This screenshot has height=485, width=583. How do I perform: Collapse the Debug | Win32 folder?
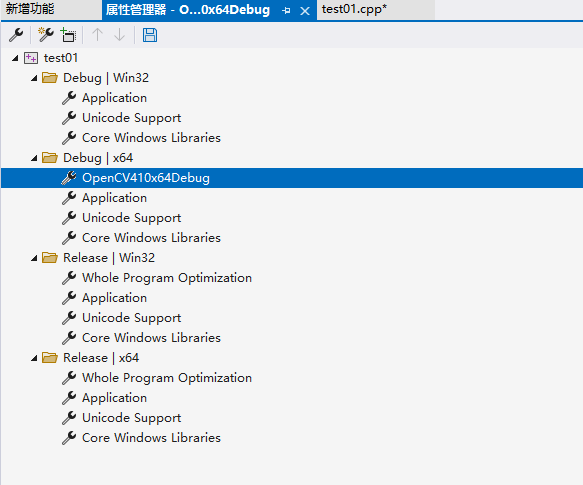tap(34, 78)
